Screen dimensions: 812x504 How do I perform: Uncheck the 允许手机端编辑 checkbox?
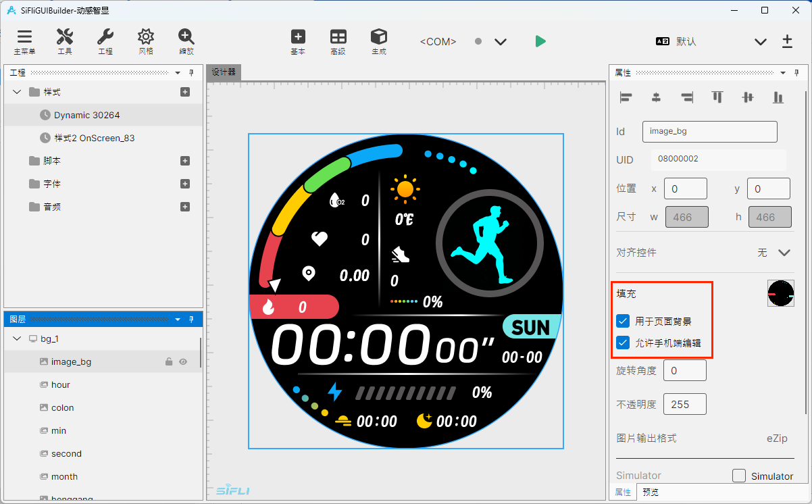click(623, 343)
